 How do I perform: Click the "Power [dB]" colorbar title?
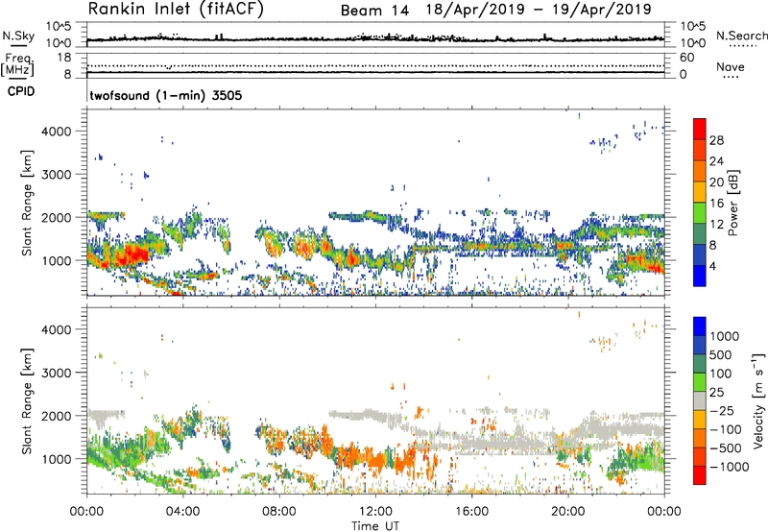[x=733, y=203]
